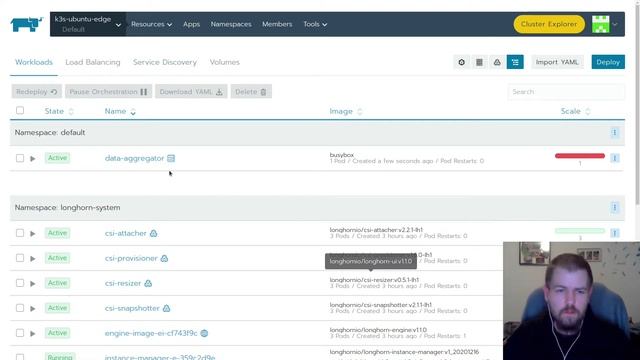Open the csi-attacher workload
640x360 pixels.
click(125, 233)
